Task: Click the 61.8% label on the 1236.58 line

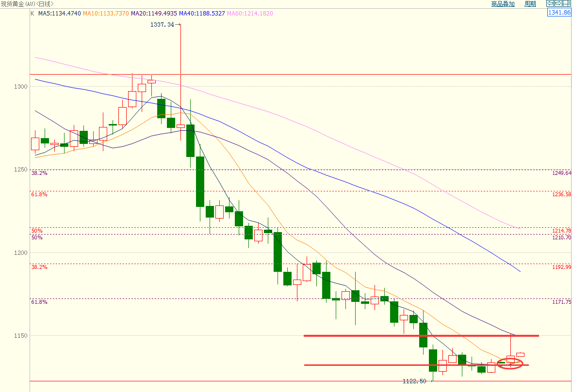Action: coord(39,194)
